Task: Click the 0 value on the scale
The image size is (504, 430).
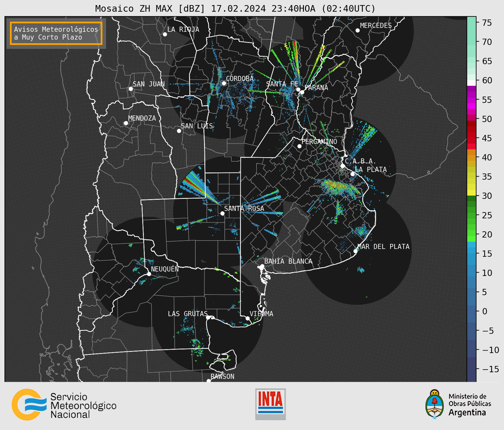Action: pos(485,311)
